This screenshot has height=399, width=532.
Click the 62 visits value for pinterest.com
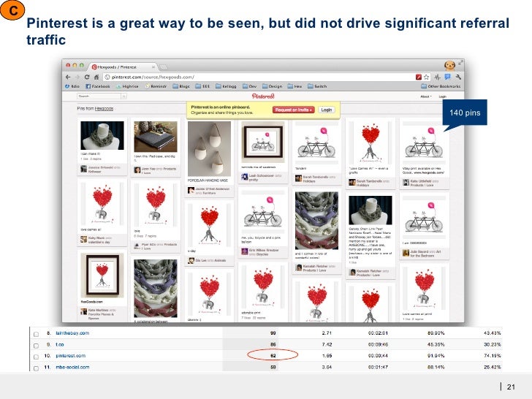(273, 356)
